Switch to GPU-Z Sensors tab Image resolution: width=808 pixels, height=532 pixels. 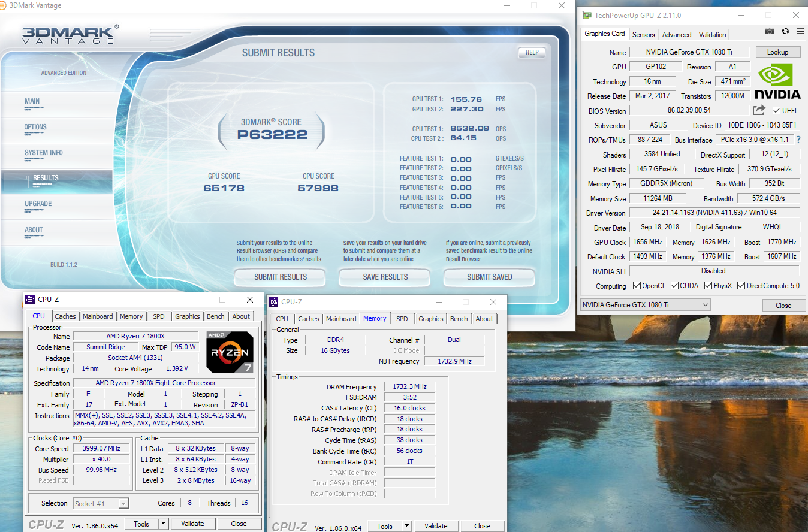pos(643,35)
